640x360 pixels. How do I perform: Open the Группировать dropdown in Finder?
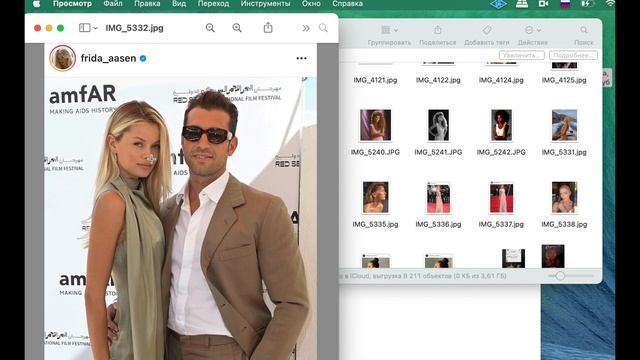389,35
